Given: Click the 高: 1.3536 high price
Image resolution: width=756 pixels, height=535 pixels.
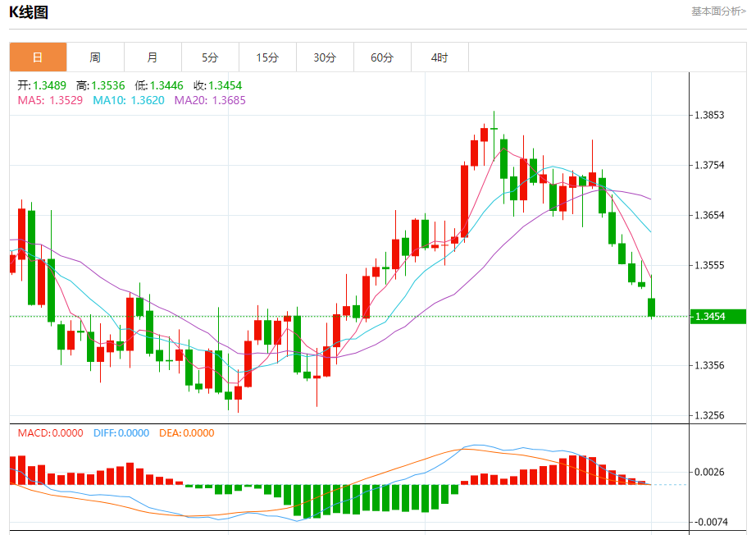Looking at the screenshot, I should (100, 86).
